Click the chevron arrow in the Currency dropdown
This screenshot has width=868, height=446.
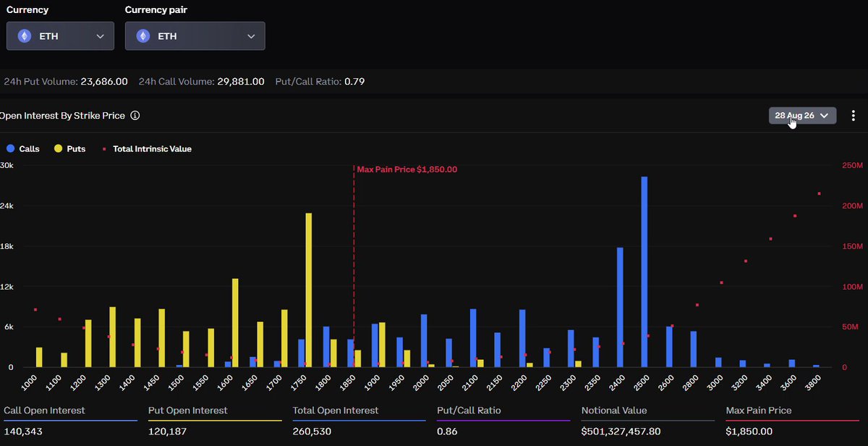coord(100,36)
